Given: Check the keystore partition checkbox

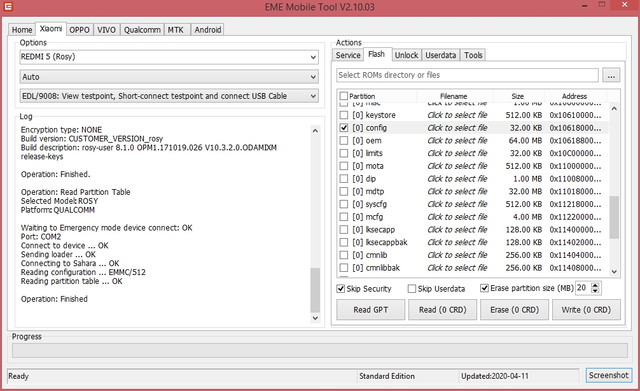Looking at the screenshot, I should (344, 115).
